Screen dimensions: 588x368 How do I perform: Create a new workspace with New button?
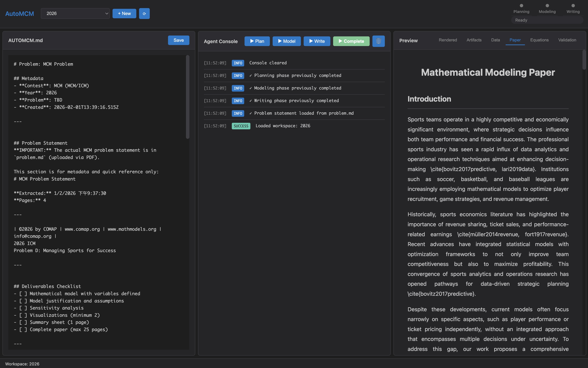124,13
